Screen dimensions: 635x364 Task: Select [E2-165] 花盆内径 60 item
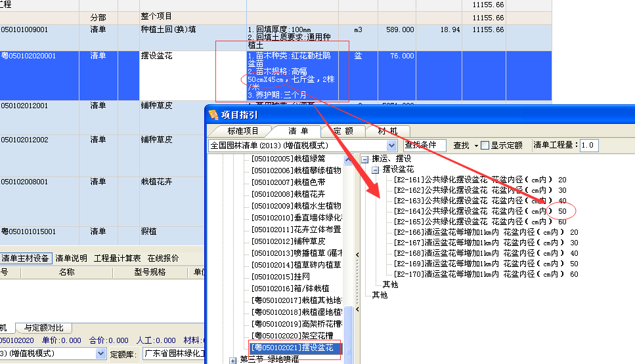(480, 222)
